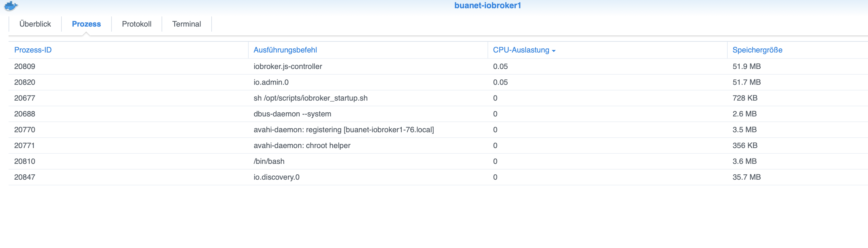868x248 pixels.
Task: Select the iobroker_startup.sh process row
Action: 310,98
